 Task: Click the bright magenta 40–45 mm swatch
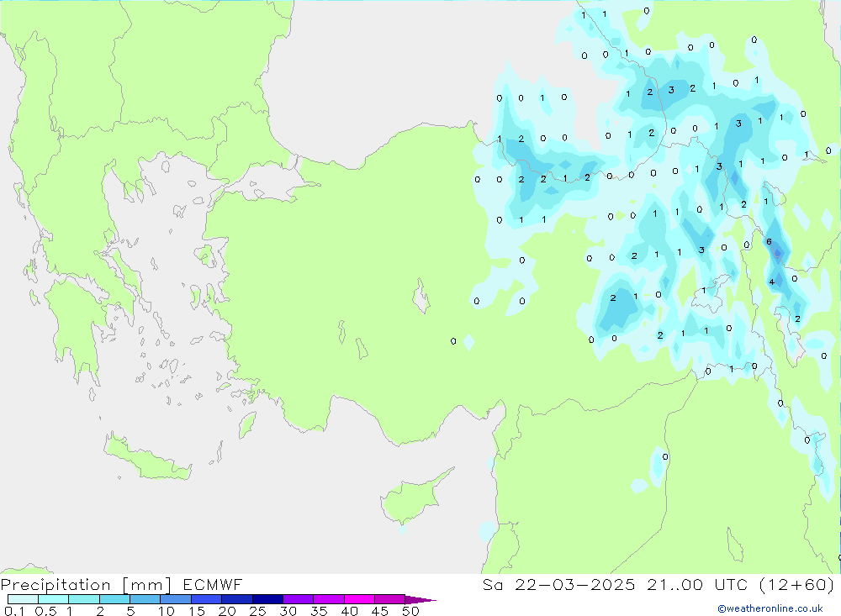click(x=359, y=599)
